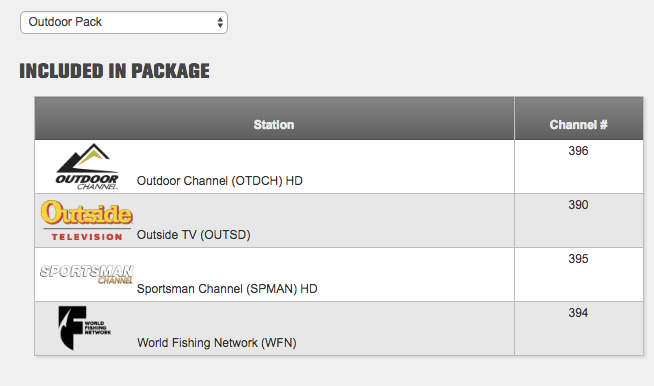Screen dimensions: 654x386
Task: Click the Station column header
Action: coord(274,125)
